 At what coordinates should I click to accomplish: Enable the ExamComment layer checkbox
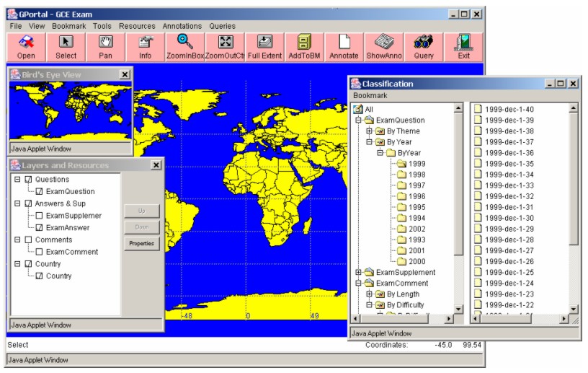click(39, 252)
